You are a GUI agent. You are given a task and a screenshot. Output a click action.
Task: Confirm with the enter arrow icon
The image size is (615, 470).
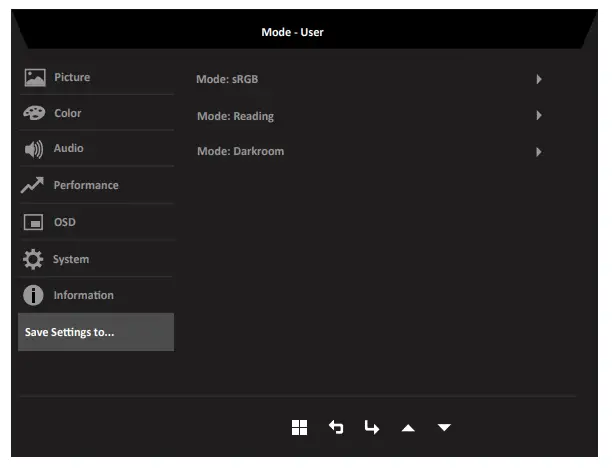pos(371,428)
